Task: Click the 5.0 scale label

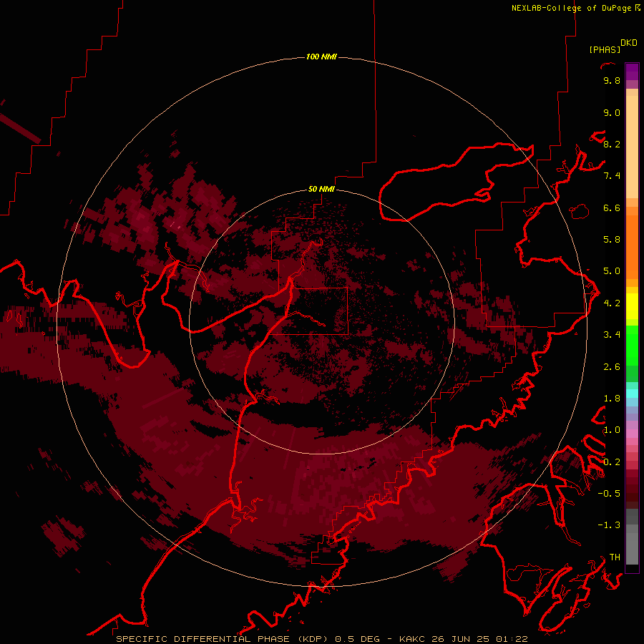Action: (612, 271)
